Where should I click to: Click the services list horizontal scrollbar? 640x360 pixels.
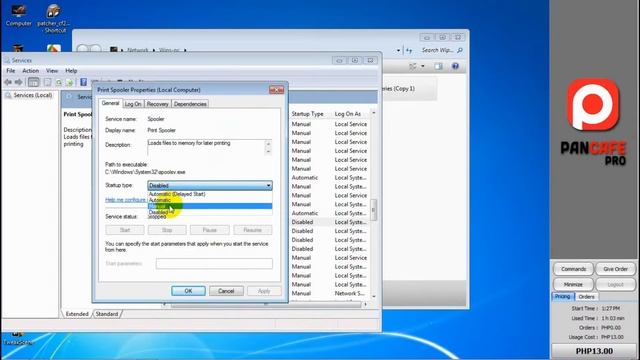(x=265, y=304)
